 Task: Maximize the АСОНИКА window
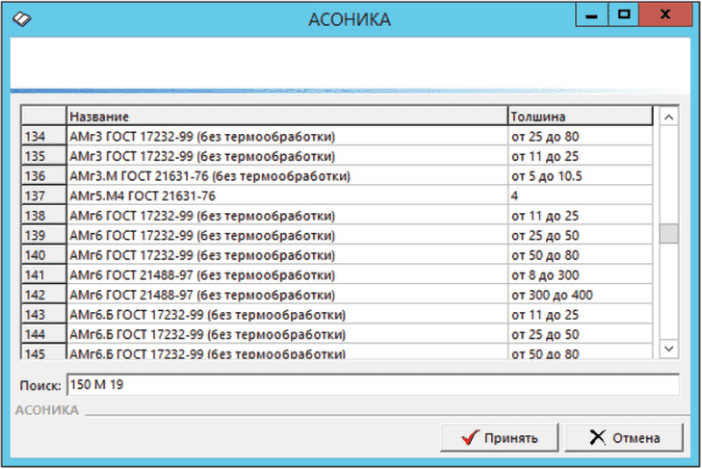(x=624, y=17)
